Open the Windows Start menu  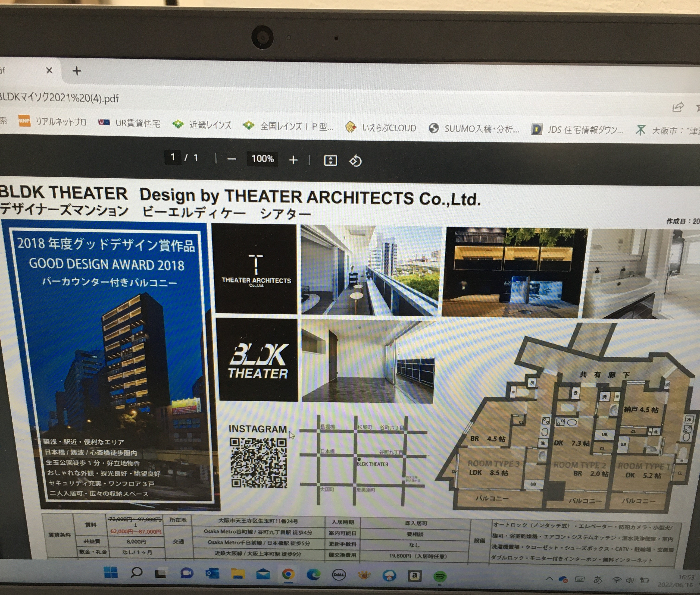click(x=111, y=572)
